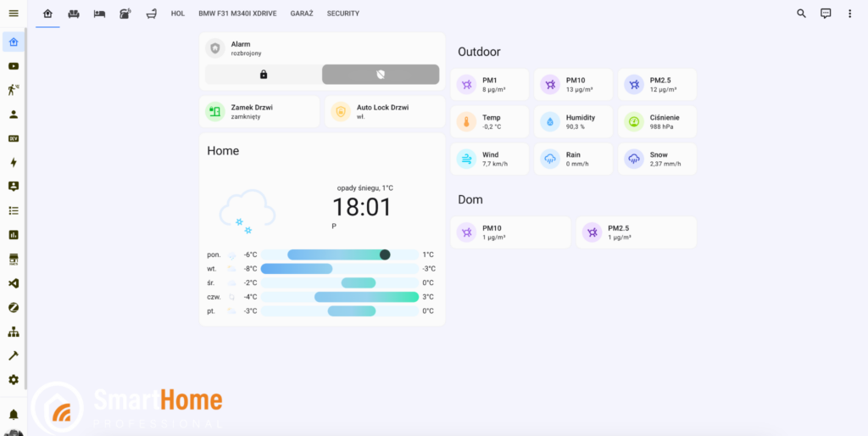The width and height of the screenshot is (868, 436).
Task: Arm the alarm with the padlock button
Action: (264, 75)
